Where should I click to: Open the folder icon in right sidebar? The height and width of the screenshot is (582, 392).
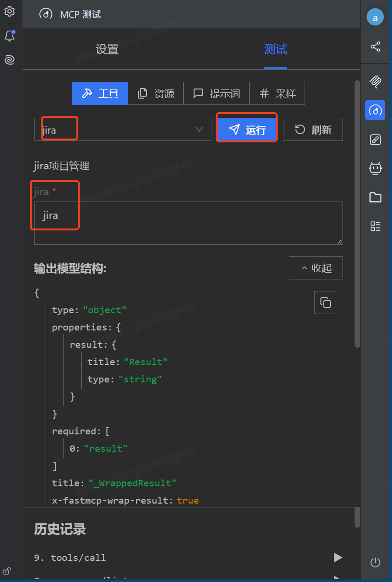click(375, 197)
